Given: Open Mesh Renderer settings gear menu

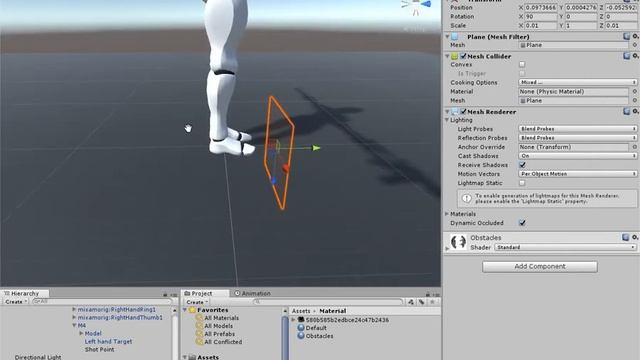Looking at the screenshot, I should [x=635, y=111].
